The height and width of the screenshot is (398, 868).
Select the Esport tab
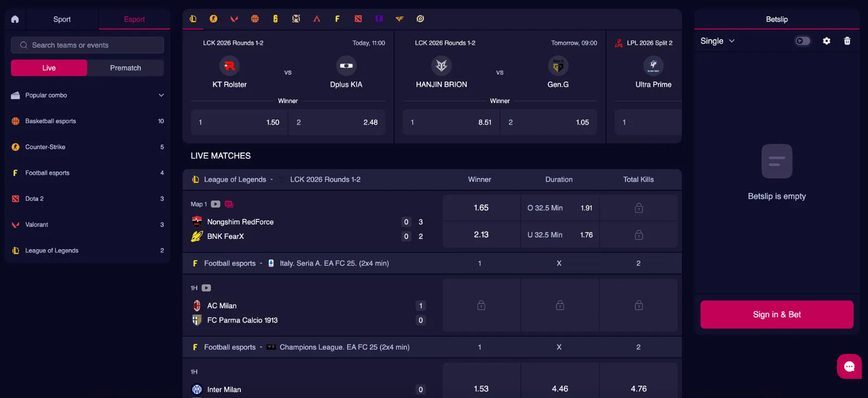tap(134, 19)
